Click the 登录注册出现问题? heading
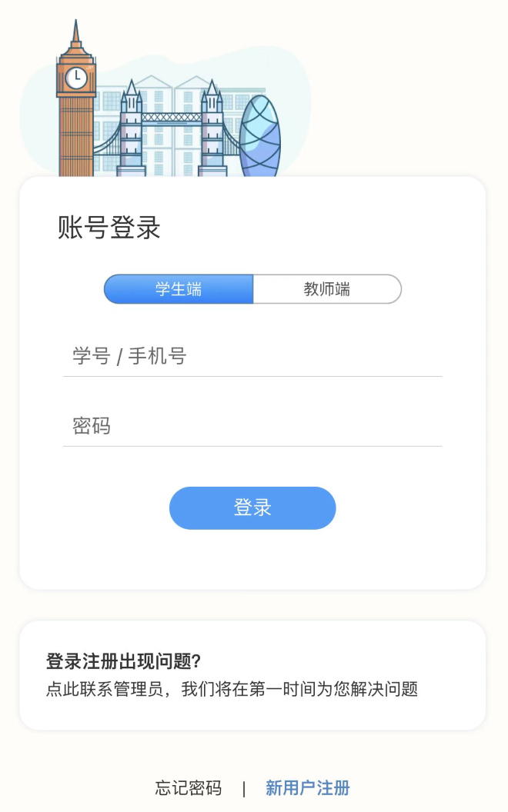Screen dimensions: 508x812 tap(124, 661)
